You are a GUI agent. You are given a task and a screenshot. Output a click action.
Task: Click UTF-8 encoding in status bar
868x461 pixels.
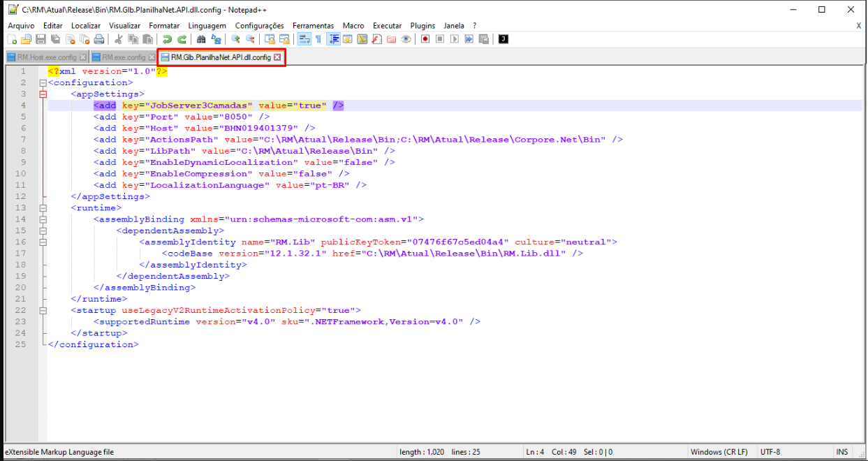[x=770, y=452]
